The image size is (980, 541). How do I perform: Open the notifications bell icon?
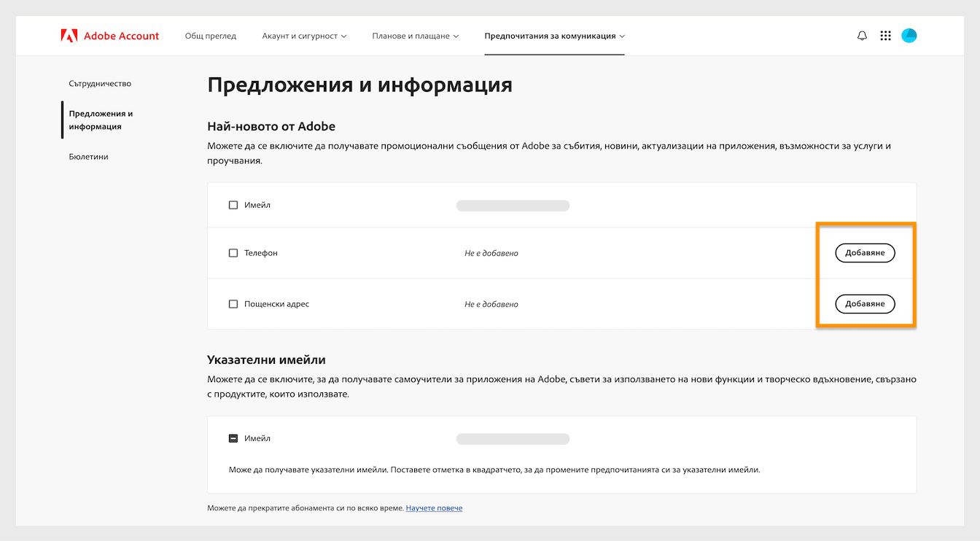pyautogui.click(x=862, y=36)
